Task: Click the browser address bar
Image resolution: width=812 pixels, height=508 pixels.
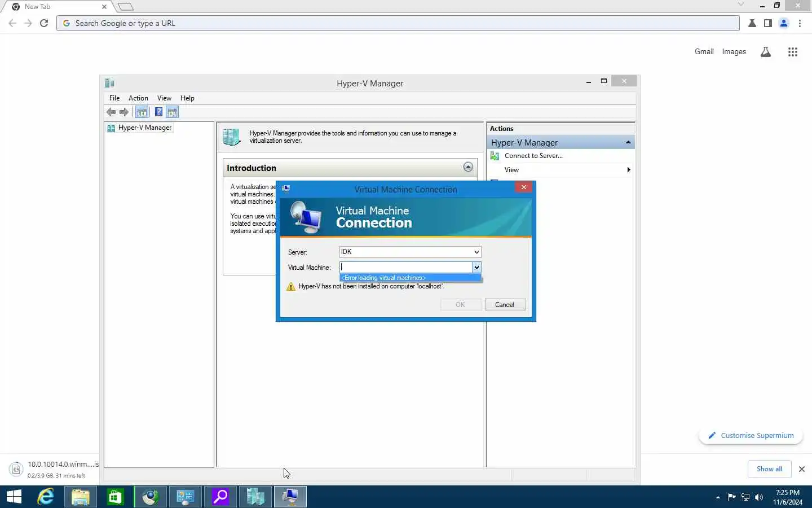Action: tap(398, 23)
